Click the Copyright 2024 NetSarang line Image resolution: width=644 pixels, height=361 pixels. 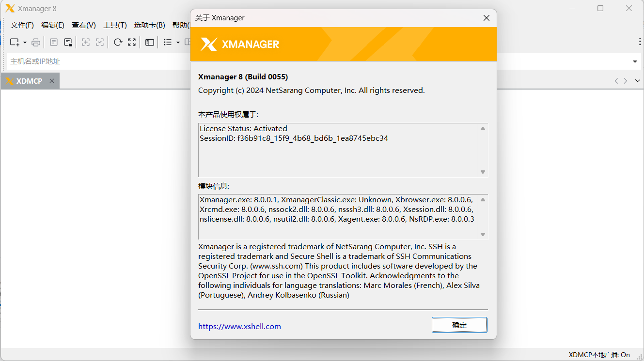tap(311, 90)
